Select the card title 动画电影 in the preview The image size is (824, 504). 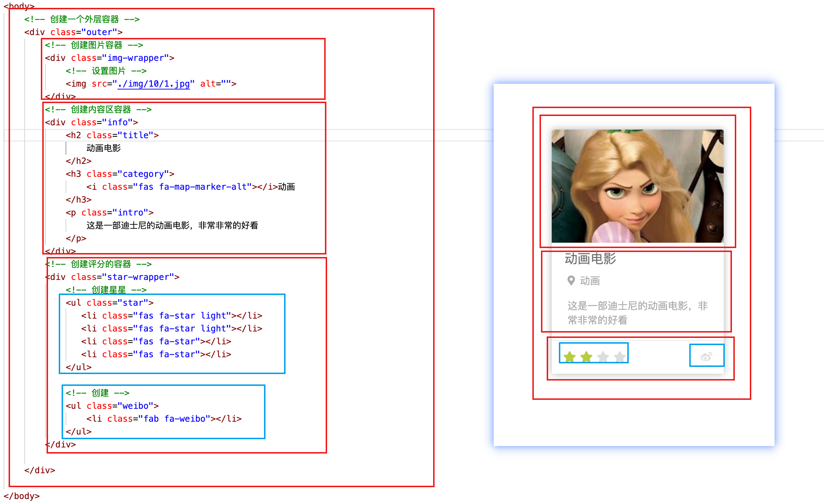(590, 258)
